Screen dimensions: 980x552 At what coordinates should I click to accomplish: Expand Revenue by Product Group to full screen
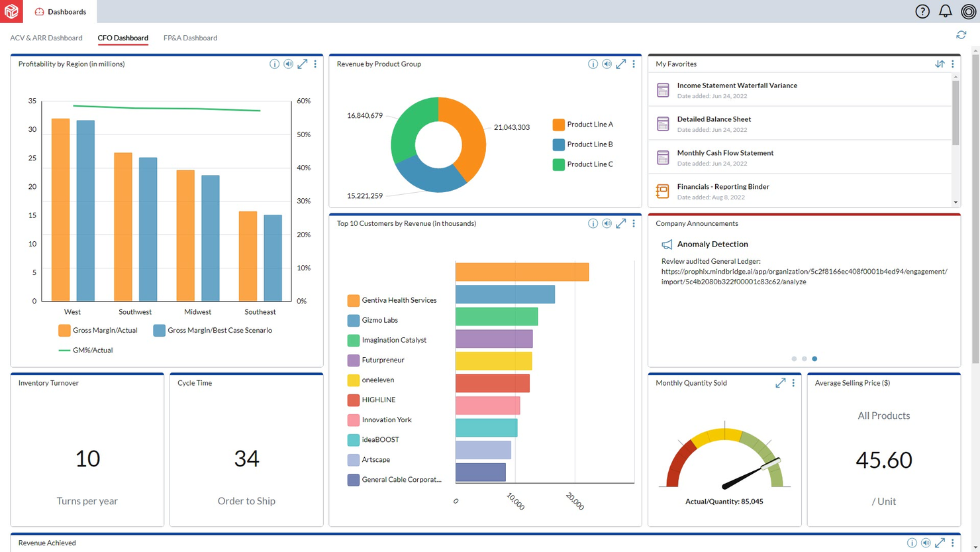click(x=620, y=64)
